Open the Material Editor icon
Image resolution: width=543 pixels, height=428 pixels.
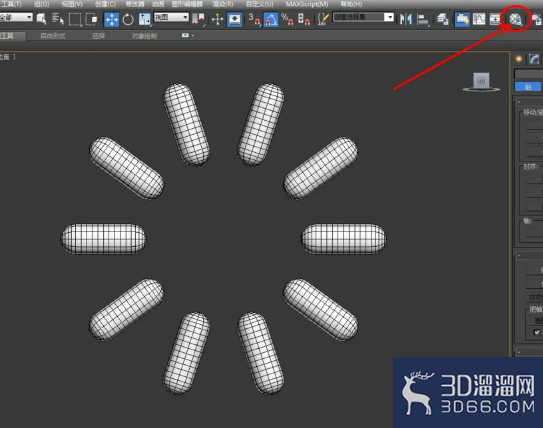(x=515, y=19)
